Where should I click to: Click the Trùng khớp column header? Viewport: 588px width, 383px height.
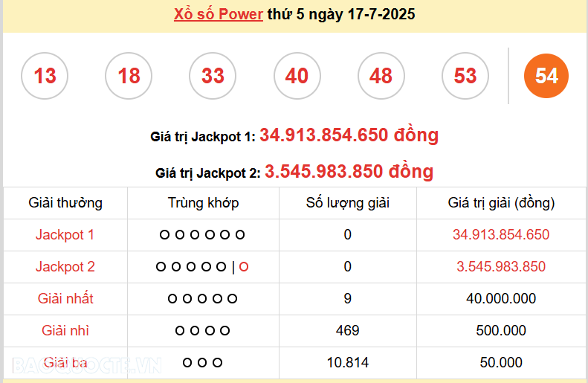tap(203, 203)
